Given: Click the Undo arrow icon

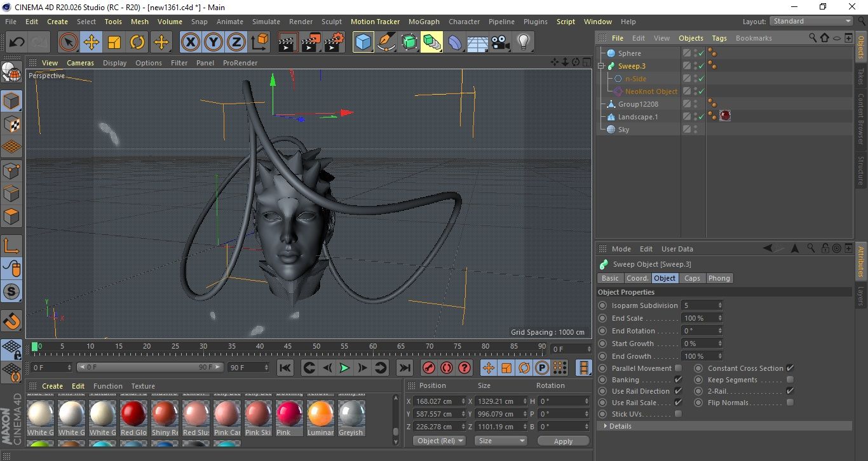Looking at the screenshot, I should pyautogui.click(x=17, y=43).
